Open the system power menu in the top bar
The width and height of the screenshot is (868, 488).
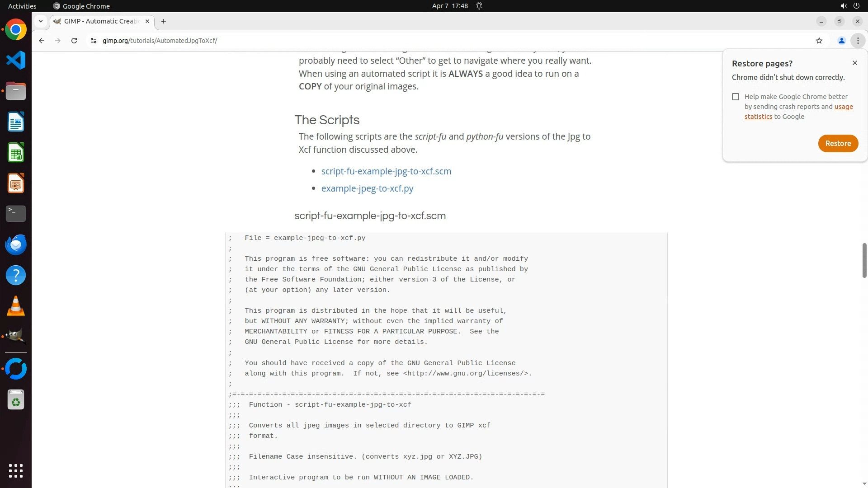856,6
